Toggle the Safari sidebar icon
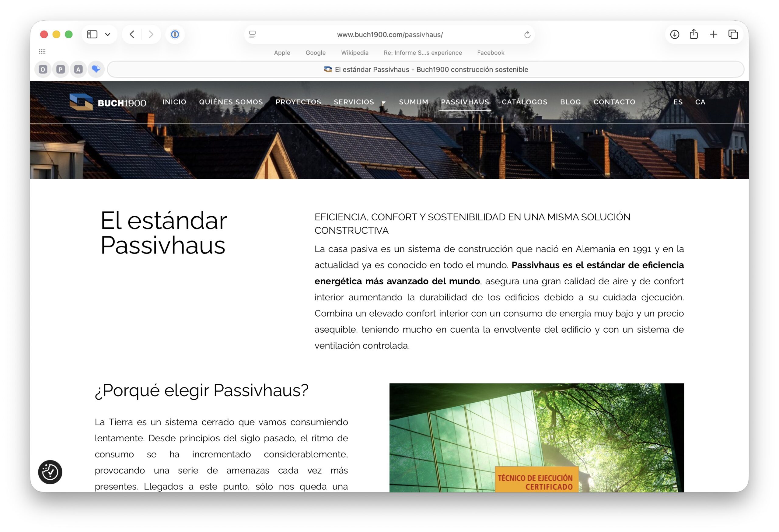779x532 pixels. 92,34
